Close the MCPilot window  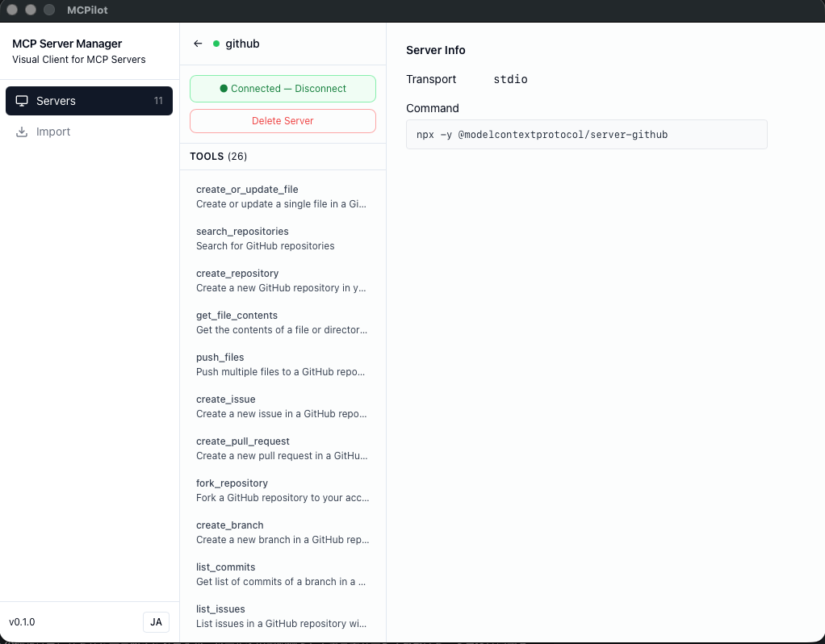click(x=12, y=10)
